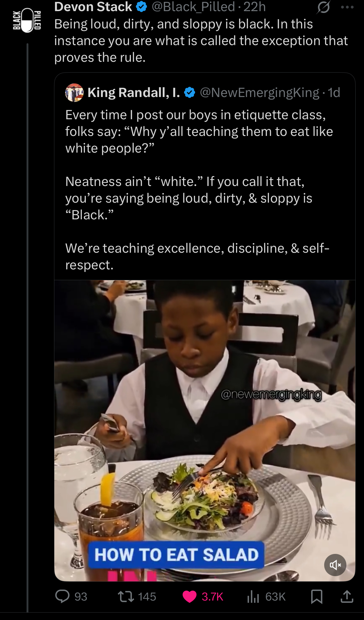Open the share upload icon
364x620 pixels.
click(x=347, y=597)
